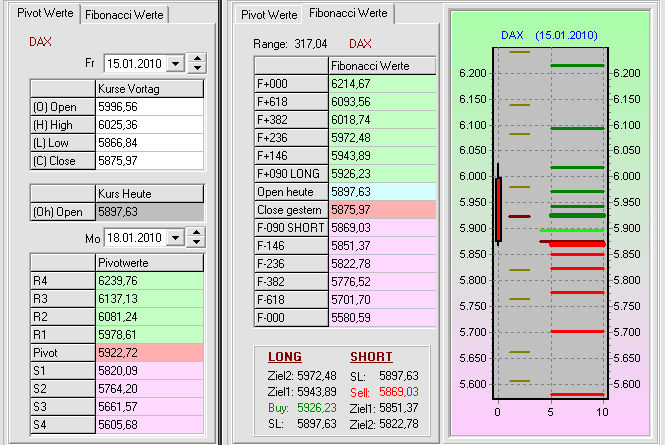This screenshot has width=665, height=445.
Task: Click F+000 value 6214,67
Action: 382,84
